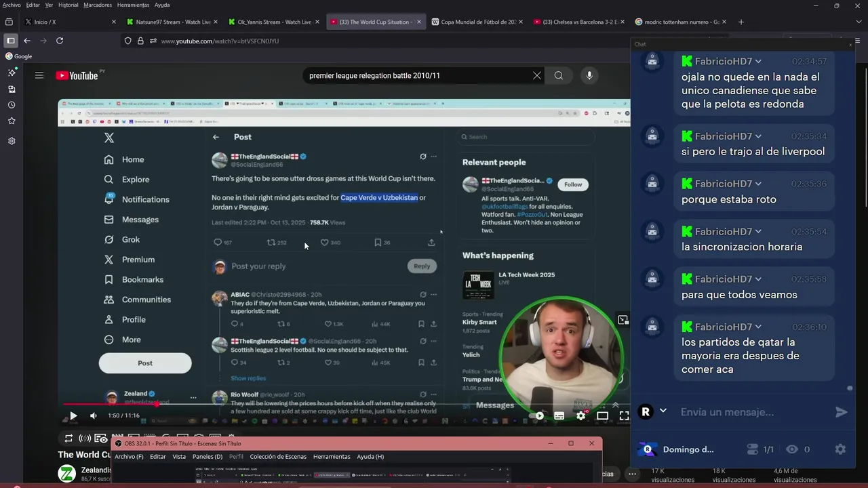Image resolution: width=868 pixels, height=488 pixels.
Task: Open the Herramientas browser menu
Action: [x=133, y=5]
